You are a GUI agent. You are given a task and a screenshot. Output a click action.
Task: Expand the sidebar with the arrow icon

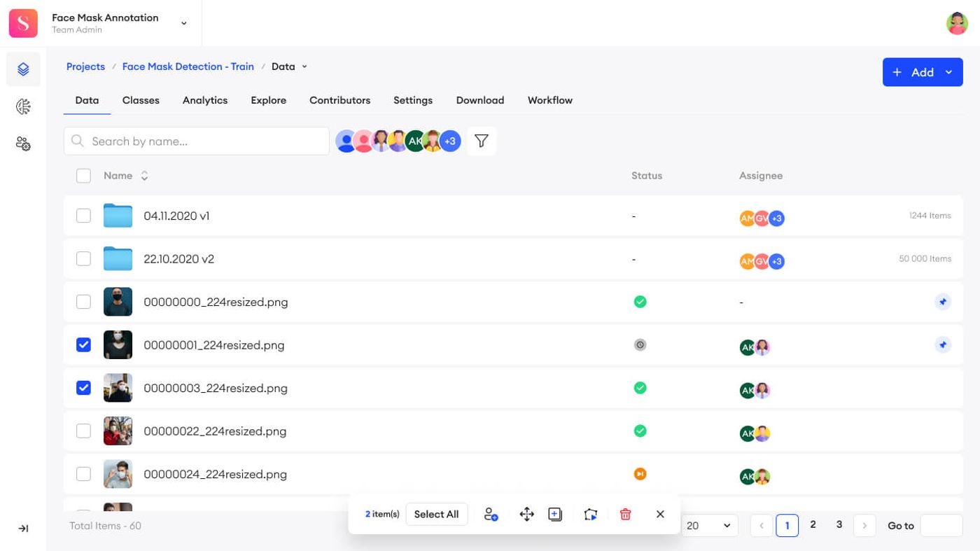pyautogui.click(x=23, y=529)
